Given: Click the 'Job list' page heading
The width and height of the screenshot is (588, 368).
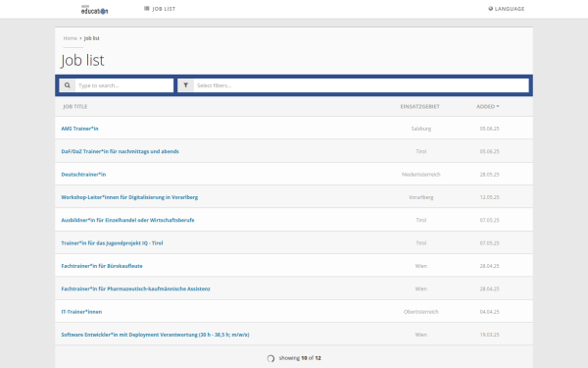Looking at the screenshot, I should (x=82, y=60).
